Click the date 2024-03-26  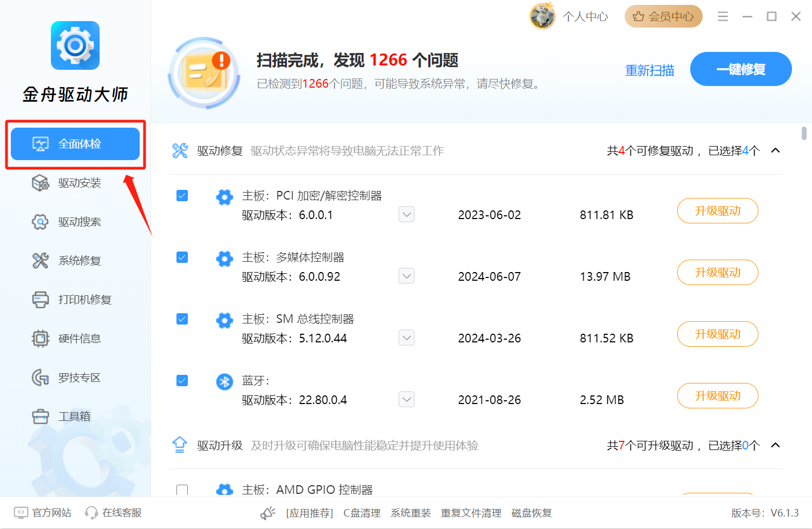click(489, 338)
